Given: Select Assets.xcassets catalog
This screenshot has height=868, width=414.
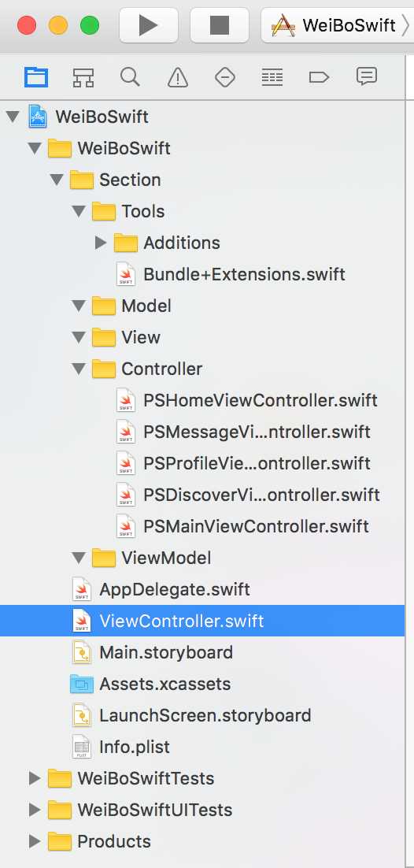Looking at the screenshot, I should [150, 684].
